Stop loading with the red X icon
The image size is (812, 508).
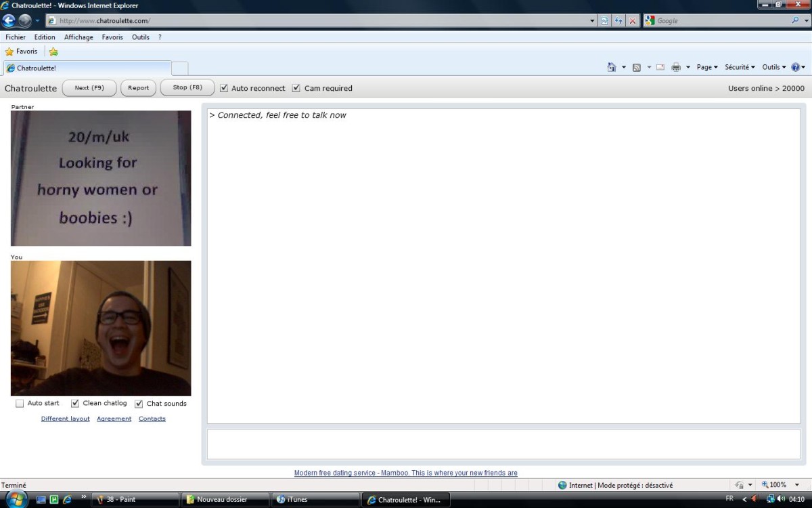click(633, 20)
